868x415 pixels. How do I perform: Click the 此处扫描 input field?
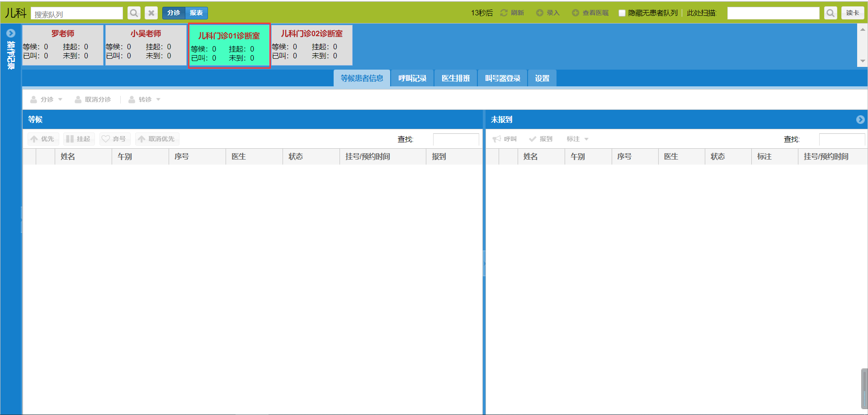(773, 13)
